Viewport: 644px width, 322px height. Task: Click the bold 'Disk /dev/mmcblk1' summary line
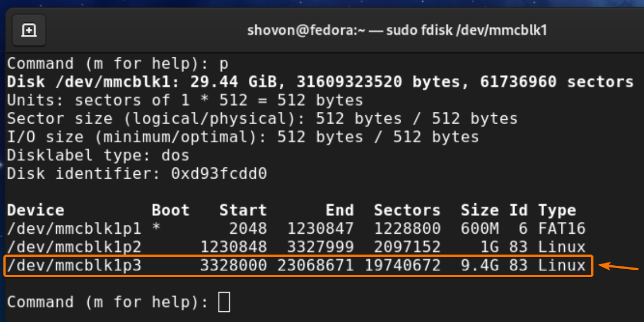320,82
